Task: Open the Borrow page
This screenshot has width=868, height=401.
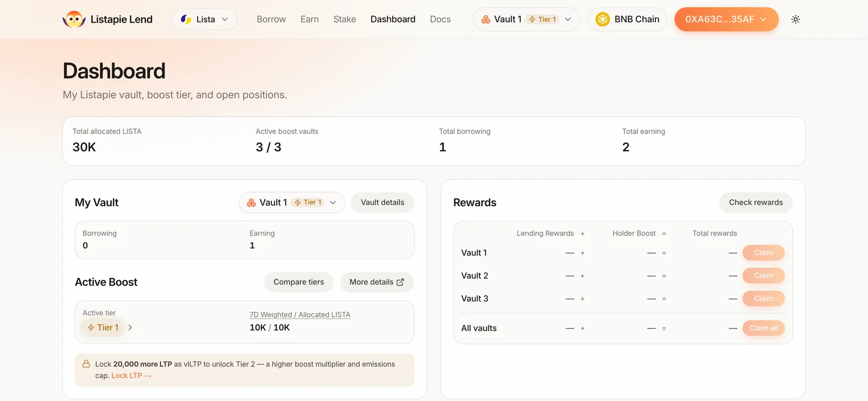Action: coord(271,20)
